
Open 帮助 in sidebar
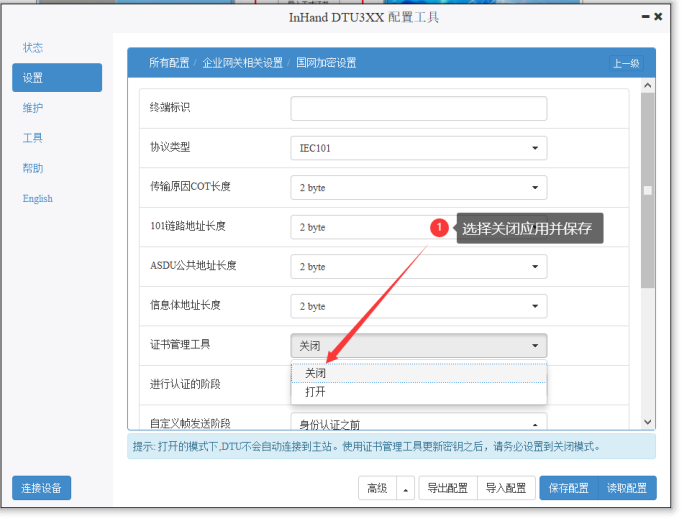(x=33, y=168)
